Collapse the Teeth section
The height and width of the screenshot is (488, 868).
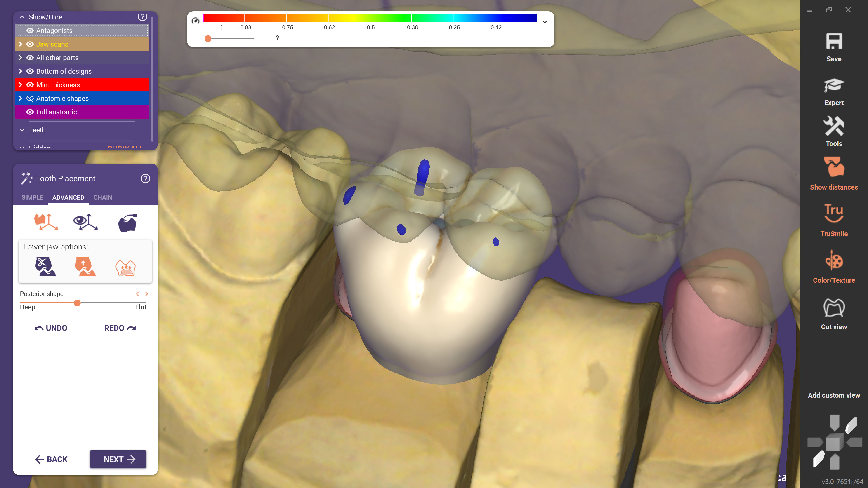click(22, 130)
